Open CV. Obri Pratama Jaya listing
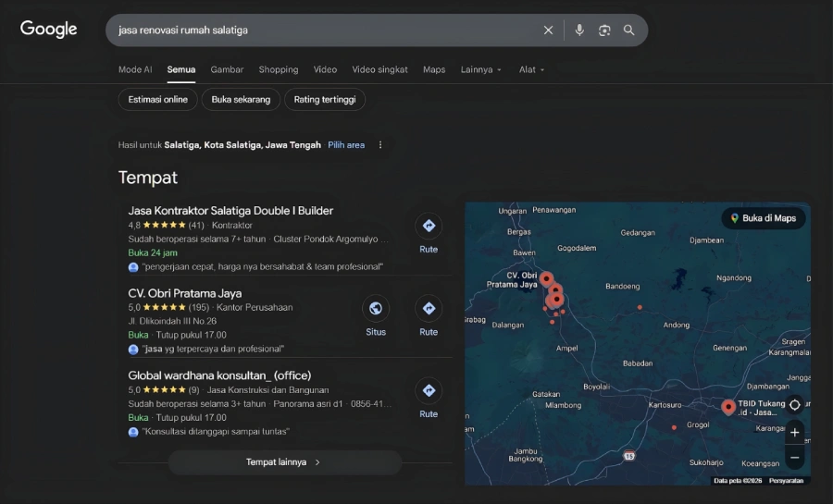Image resolution: width=833 pixels, height=504 pixels. coord(185,293)
